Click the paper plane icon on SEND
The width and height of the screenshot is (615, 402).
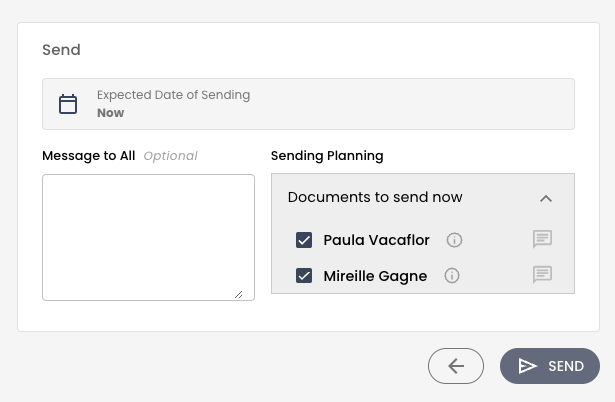(x=528, y=366)
